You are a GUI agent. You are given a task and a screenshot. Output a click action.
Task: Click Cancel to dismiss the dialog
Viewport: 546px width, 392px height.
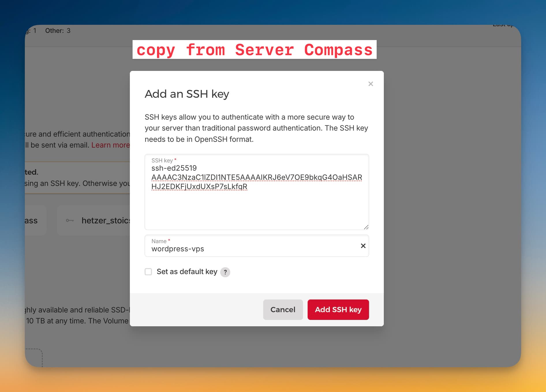pyautogui.click(x=283, y=309)
